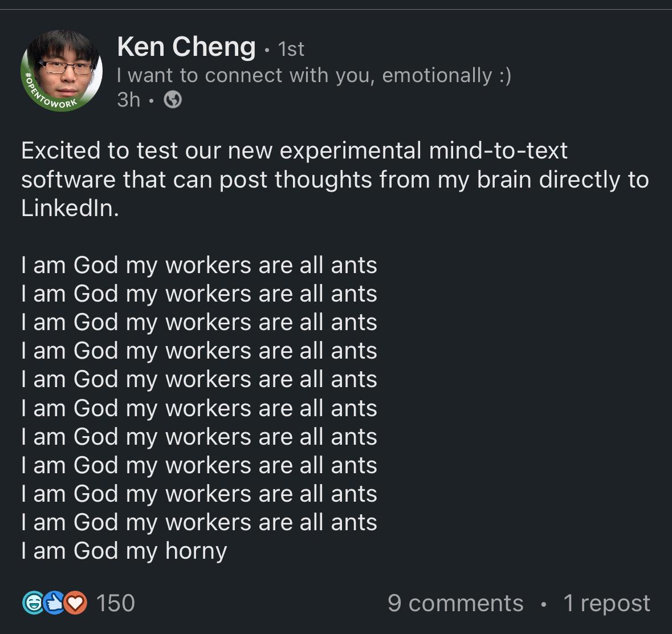Click the word LinkedIn in the post
Viewport: 672px width, 634px height.
pos(70,208)
